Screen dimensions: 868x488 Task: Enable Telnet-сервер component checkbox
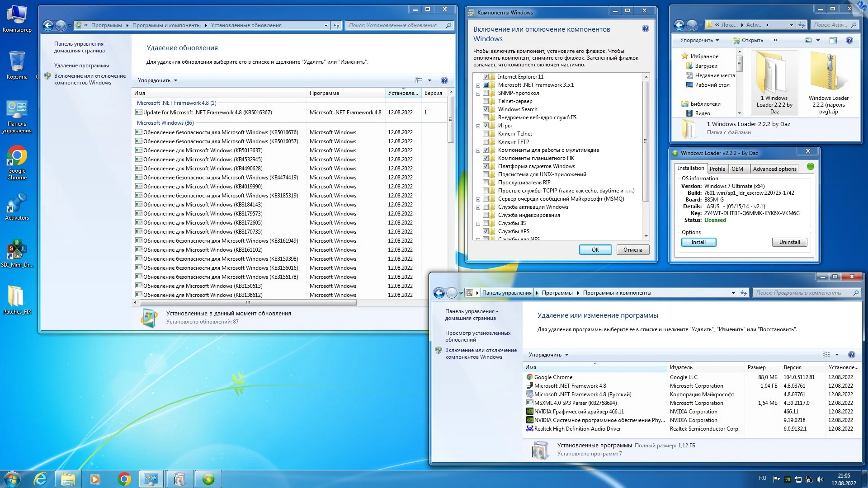coord(486,101)
